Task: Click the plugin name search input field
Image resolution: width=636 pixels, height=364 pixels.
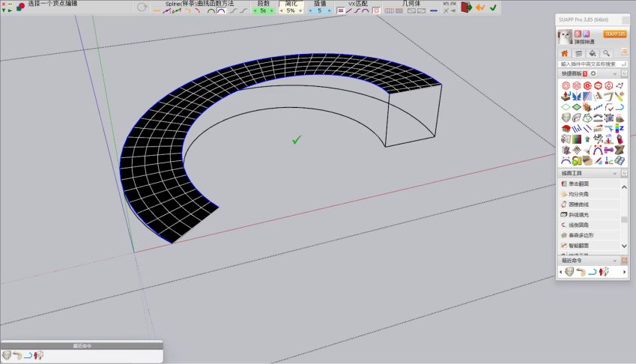Action: (593, 64)
